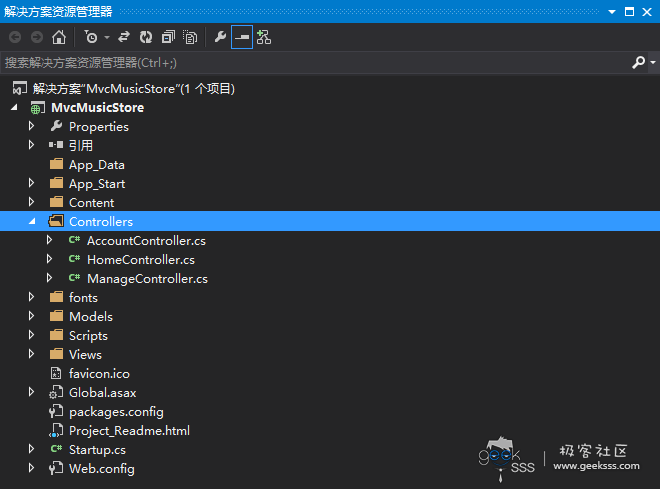
Task: Expand the 引用 references node
Action: 31,145
